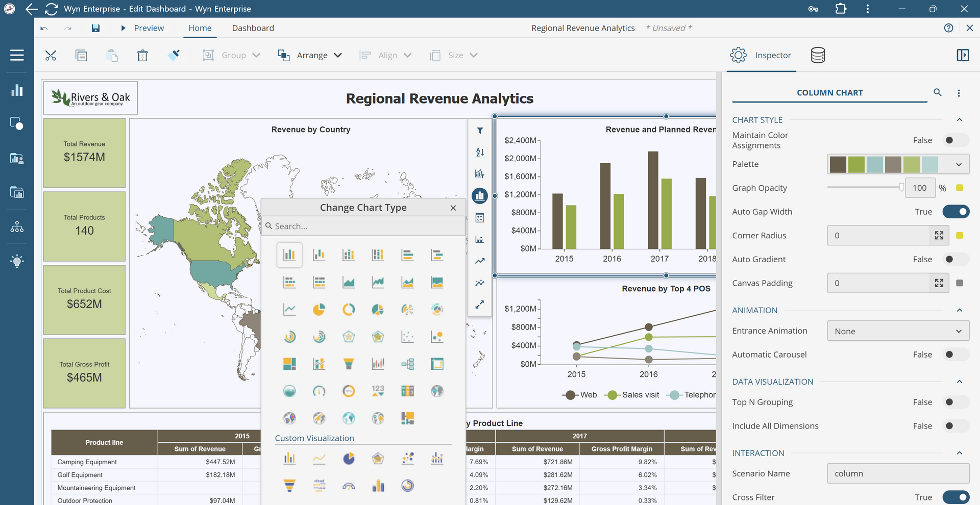Open the data binding database icon
The height and width of the screenshot is (505, 980).
818,55
